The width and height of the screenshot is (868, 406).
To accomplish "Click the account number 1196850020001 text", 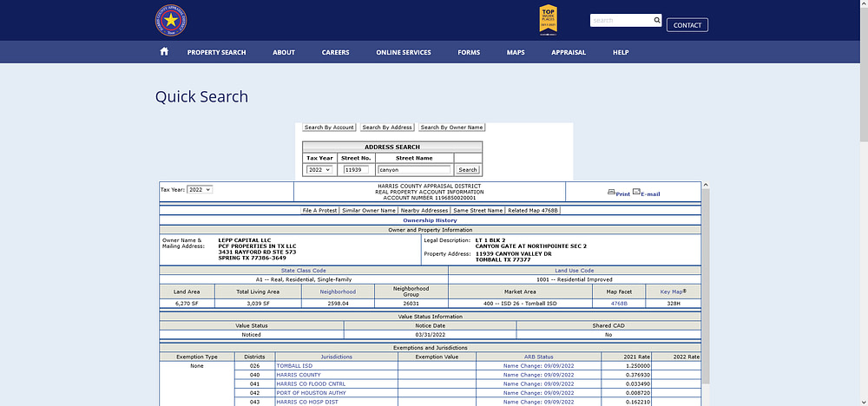I will [429, 198].
